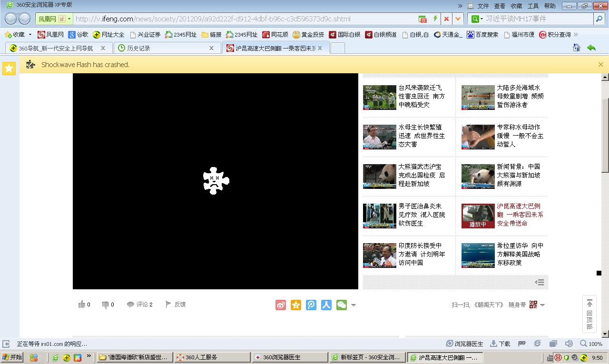
Task: Click the yellow star favorites sidebar icon
Action: click(9, 69)
